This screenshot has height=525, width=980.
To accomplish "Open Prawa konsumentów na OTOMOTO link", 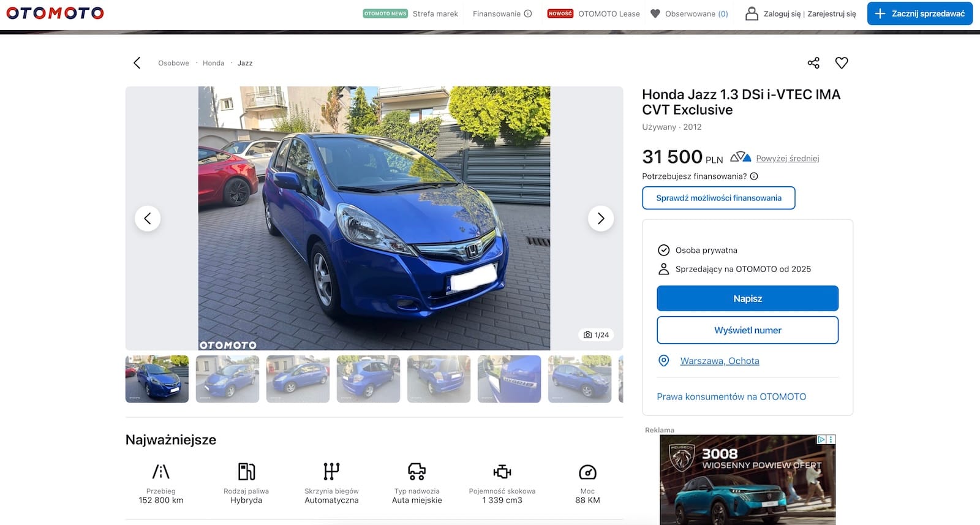I will tap(731, 396).
